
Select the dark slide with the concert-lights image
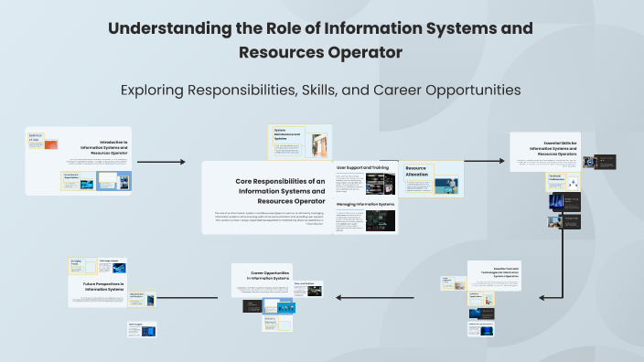click(564, 202)
